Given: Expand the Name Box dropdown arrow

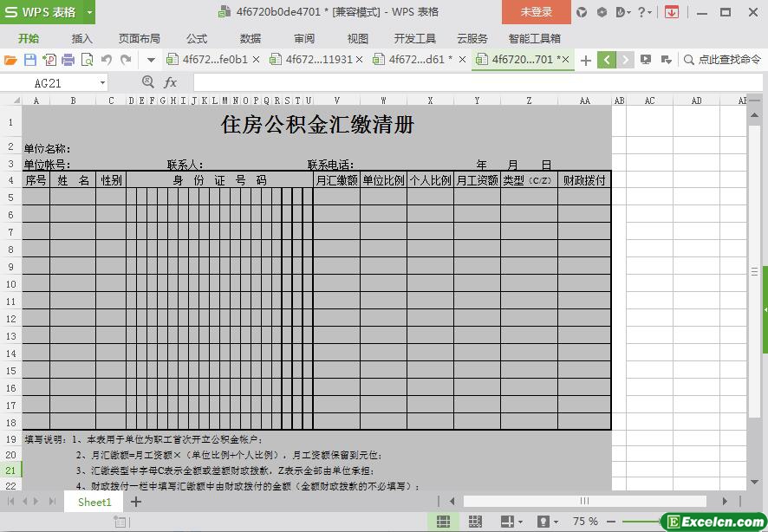Looking at the screenshot, I should tap(102, 82).
